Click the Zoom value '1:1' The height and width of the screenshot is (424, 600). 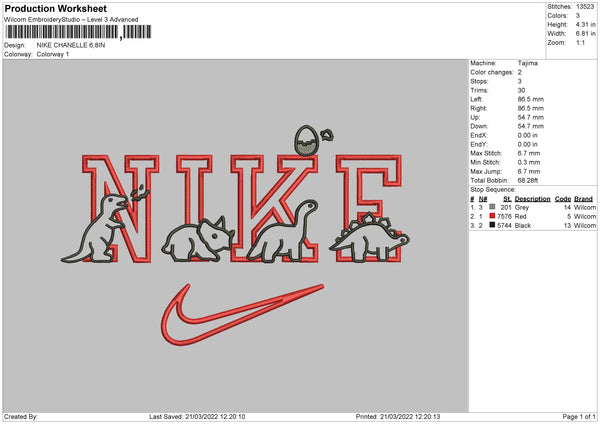[x=580, y=43]
